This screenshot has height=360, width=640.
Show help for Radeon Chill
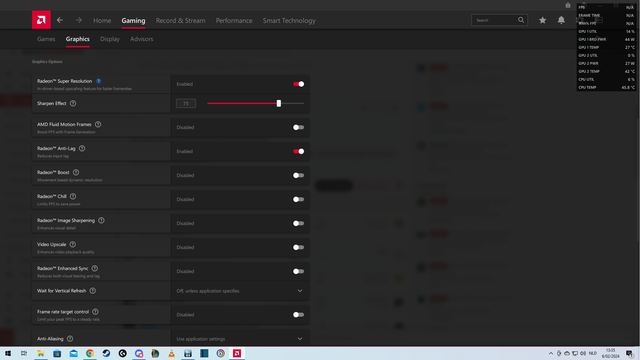tap(73, 196)
